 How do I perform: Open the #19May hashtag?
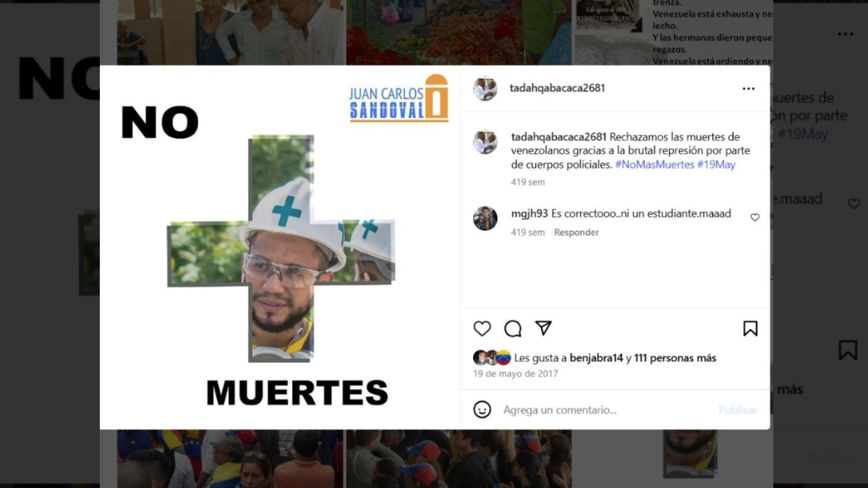pos(716,164)
